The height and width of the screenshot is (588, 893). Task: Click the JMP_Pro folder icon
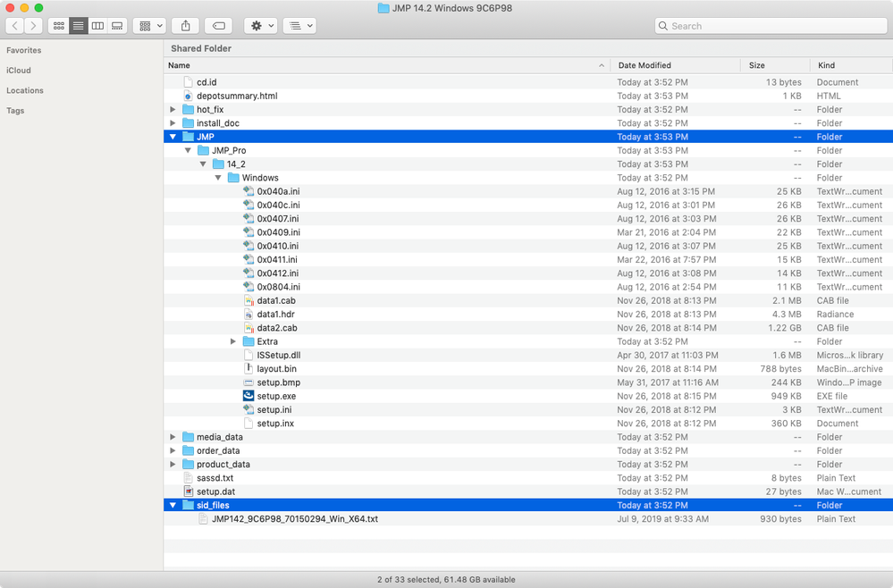(203, 150)
